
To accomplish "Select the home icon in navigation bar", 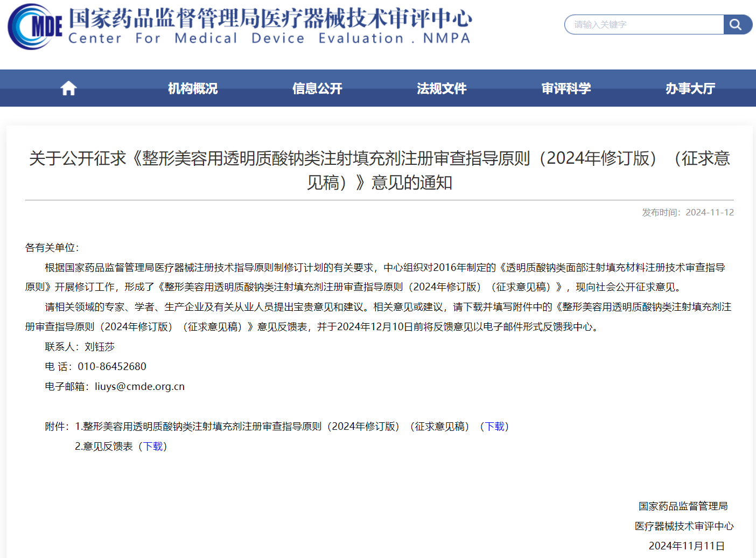I will pyautogui.click(x=68, y=88).
